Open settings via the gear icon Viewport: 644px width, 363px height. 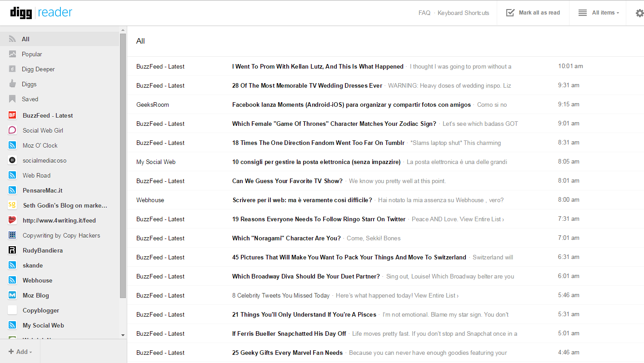[639, 13]
